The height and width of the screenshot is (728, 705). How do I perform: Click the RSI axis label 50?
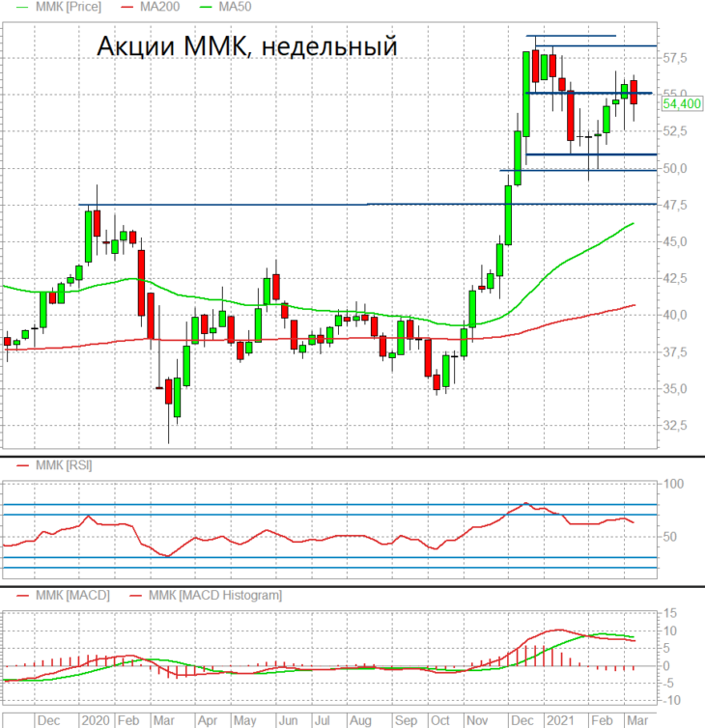pos(670,537)
